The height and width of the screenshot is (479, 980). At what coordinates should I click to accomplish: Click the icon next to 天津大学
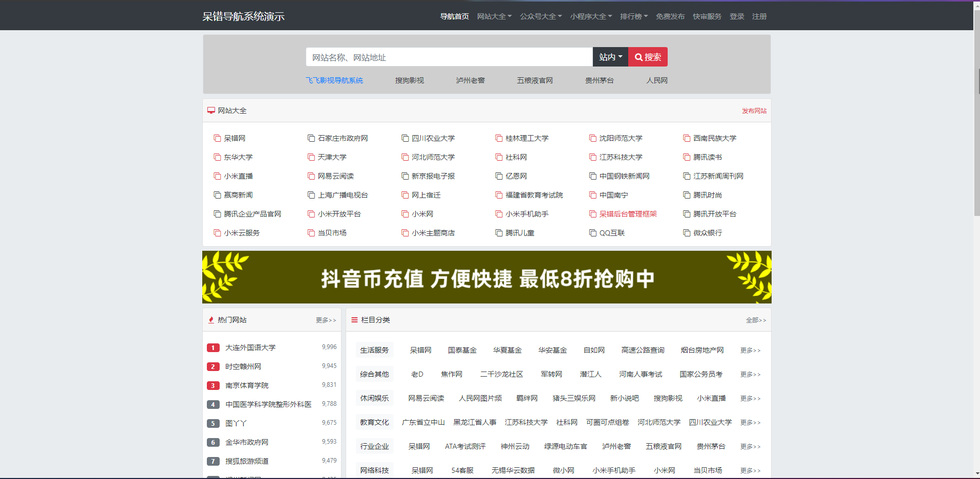pos(311,157)
